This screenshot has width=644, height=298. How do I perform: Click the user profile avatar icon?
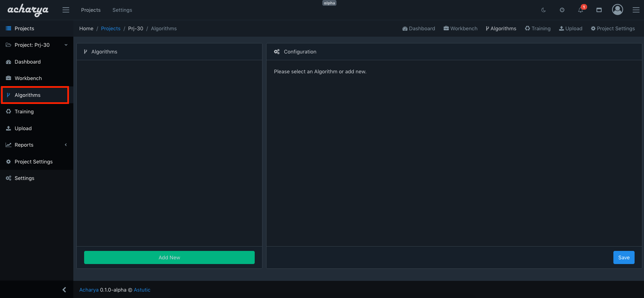point(617,10)
